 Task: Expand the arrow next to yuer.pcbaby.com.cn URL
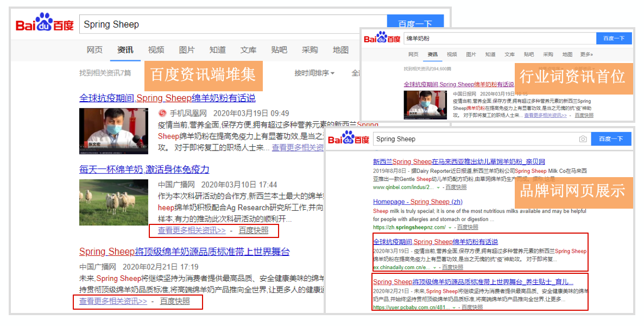click(454, 308)
